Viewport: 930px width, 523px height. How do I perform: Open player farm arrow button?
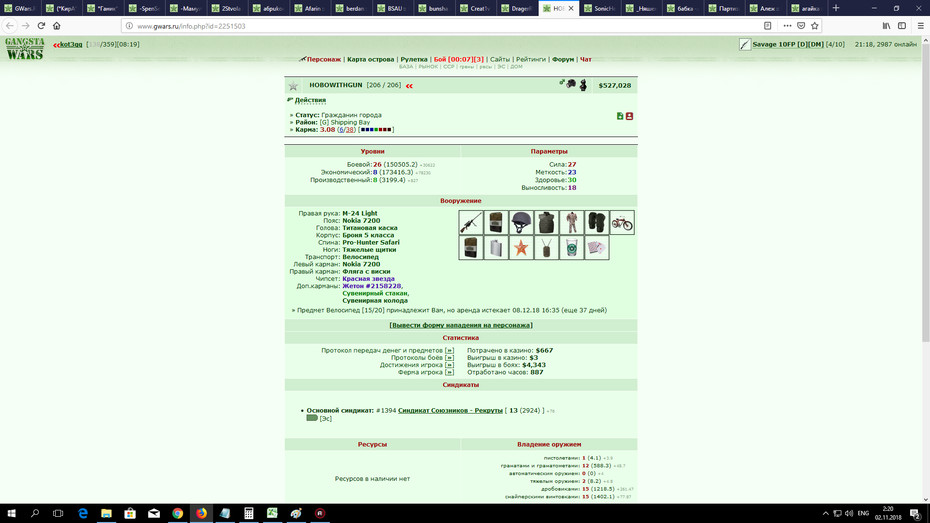(x=450, y=372)
